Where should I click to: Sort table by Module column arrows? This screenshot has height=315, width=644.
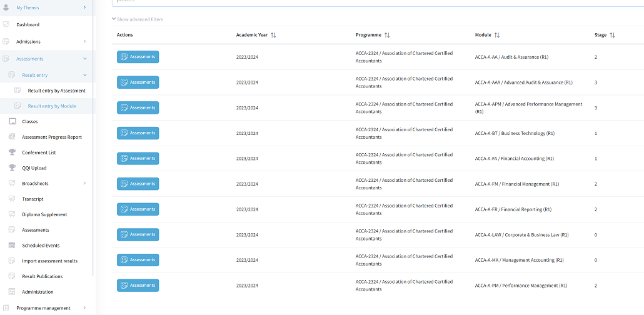point(497,36)
